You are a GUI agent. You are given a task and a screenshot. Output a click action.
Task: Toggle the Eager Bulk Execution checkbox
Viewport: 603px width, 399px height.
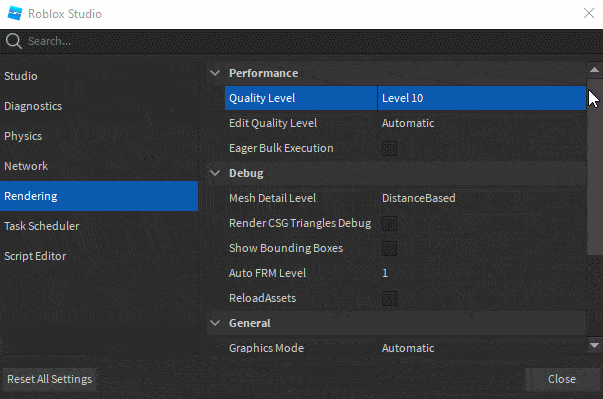click(389, 148)
